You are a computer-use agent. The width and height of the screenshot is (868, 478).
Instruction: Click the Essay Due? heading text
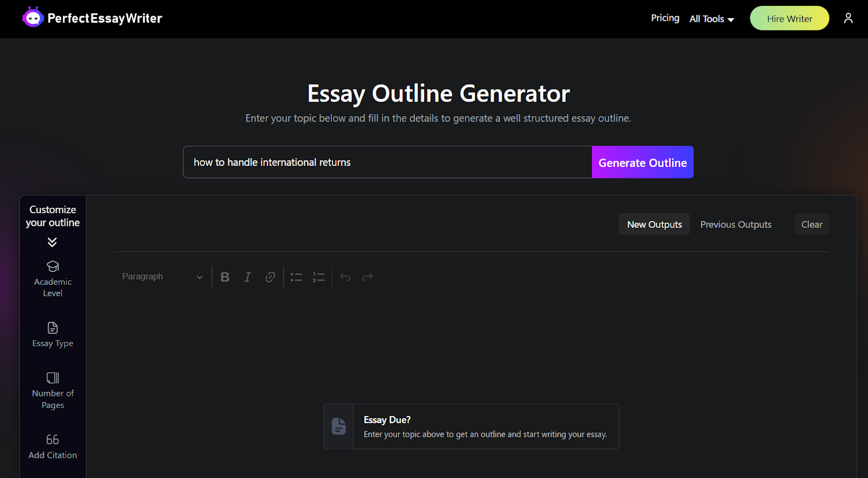coord(387,420)
